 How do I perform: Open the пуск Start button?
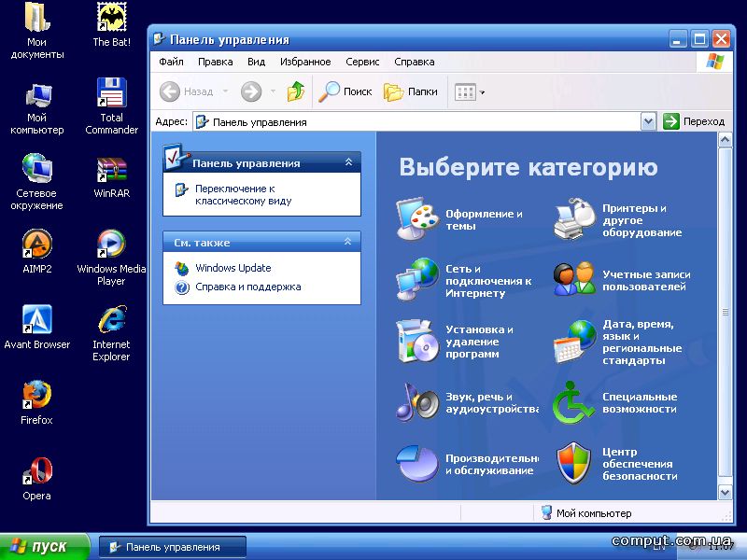(44, 546)
